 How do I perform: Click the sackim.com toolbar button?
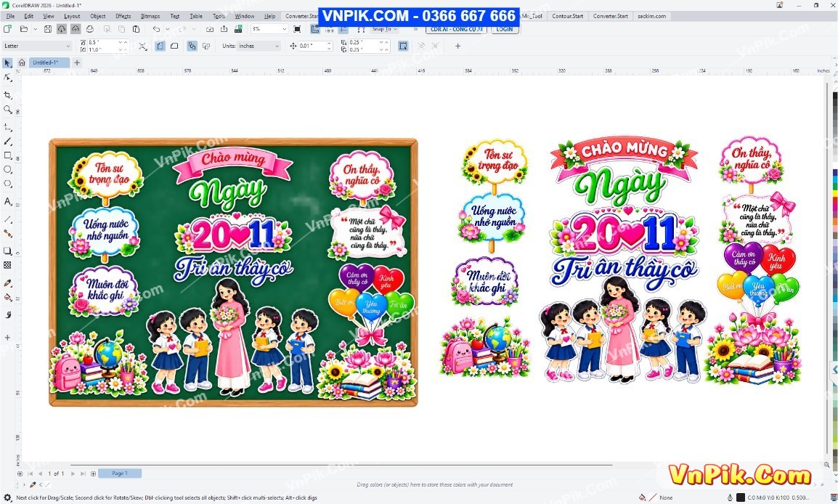[x=651, y=16]
